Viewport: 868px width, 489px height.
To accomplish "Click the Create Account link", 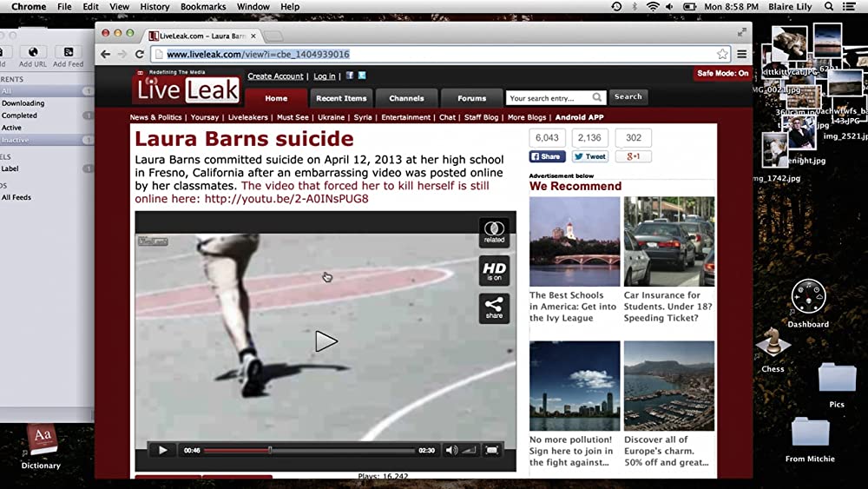I will [275, 76].
